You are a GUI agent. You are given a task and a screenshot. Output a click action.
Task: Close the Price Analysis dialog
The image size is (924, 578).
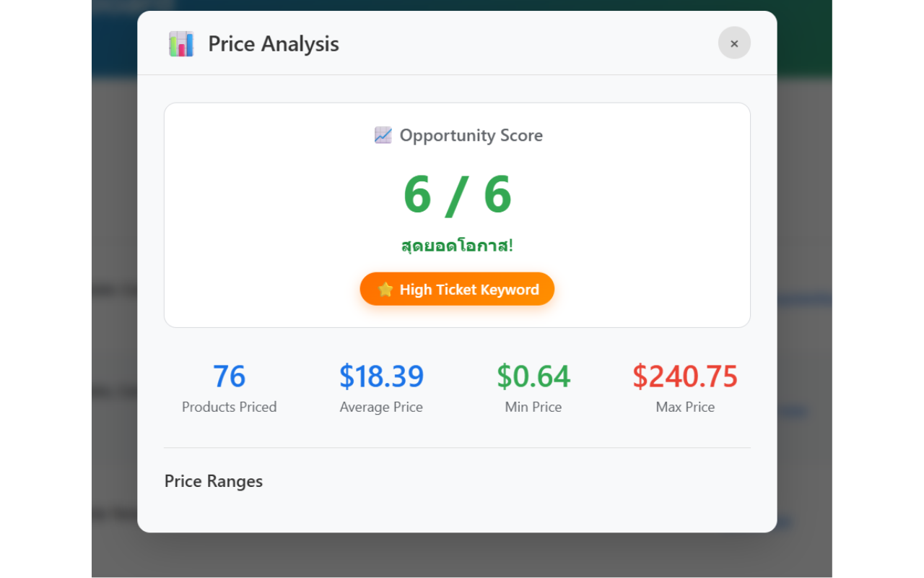click(x=734, y=43)
